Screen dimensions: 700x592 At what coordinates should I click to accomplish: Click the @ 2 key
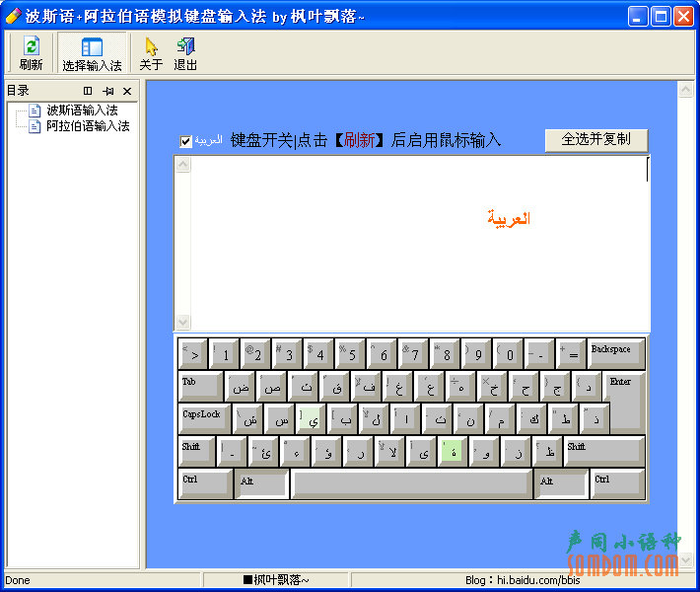(x=255, y=353)
